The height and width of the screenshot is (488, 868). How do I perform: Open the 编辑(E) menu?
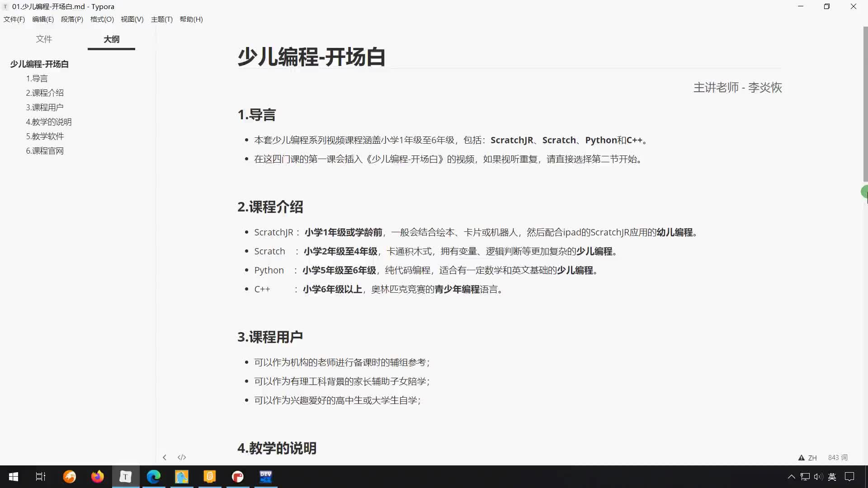tap(43, 19)
